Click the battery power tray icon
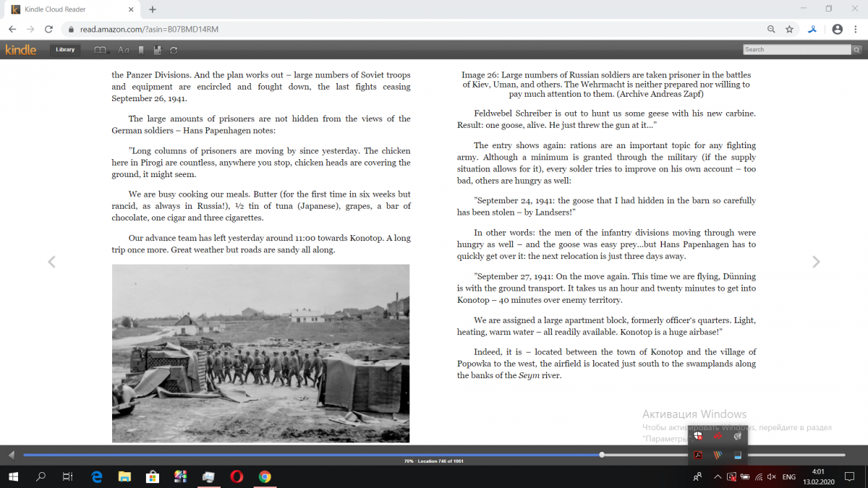Screen dimensions: 868x488 pos(745,477)
